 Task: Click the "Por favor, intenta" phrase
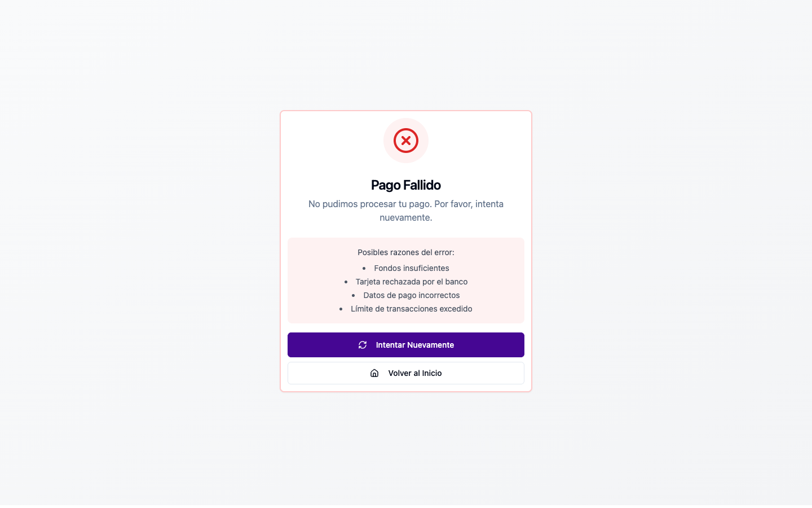pos(469,204)
